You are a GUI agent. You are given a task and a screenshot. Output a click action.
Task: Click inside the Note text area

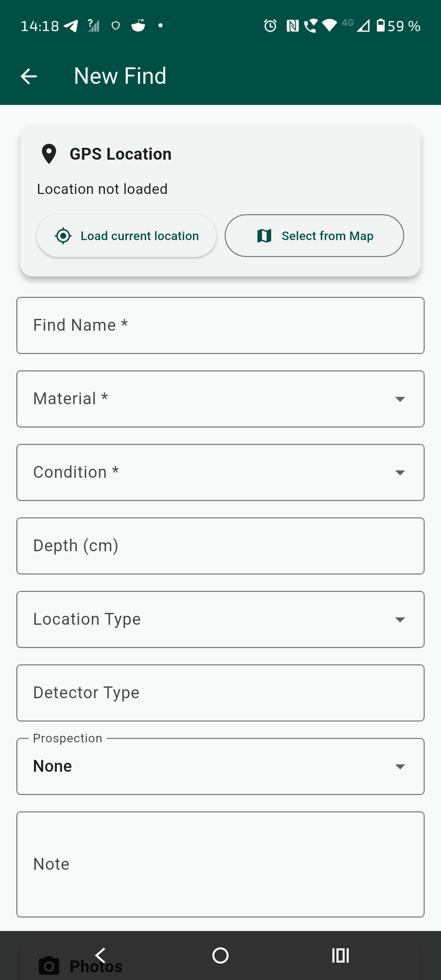(x=220, y=864)
